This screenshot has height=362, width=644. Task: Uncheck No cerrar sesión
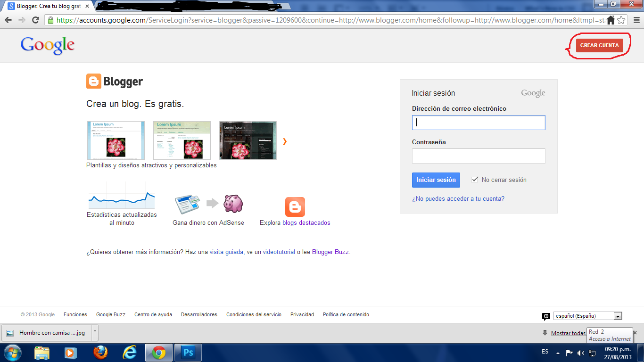click(x=474, y=180)
